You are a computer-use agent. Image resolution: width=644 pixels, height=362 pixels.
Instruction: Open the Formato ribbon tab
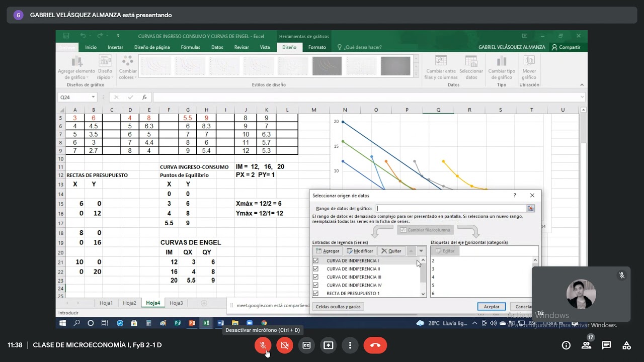(317, 47)
